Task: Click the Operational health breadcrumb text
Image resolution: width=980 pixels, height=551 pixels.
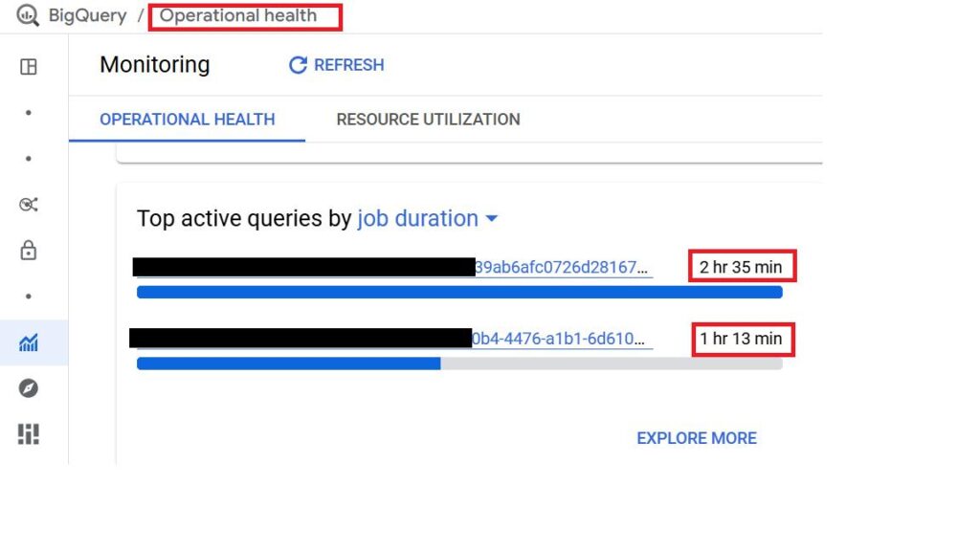Action: click(238, 15)
